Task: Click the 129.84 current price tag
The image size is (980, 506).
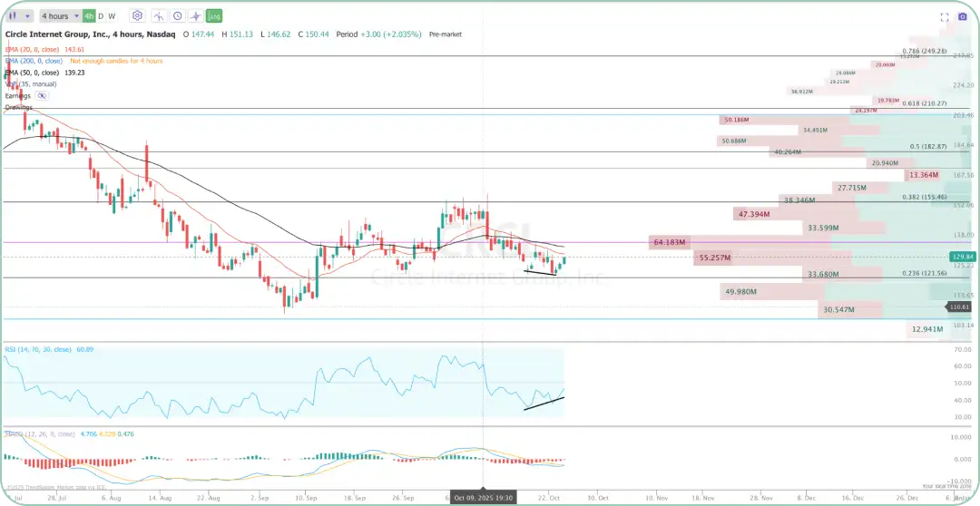Action: (962, 256)
